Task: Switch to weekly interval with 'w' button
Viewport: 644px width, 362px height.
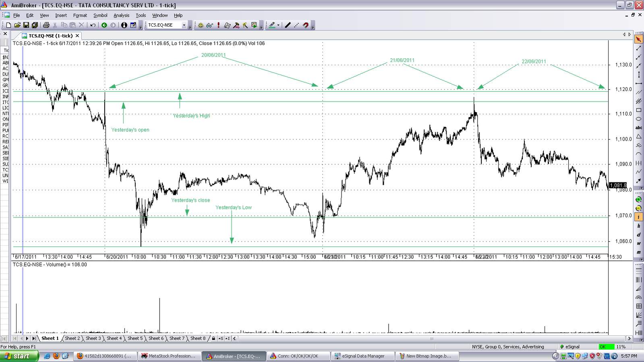Action: 639,244
